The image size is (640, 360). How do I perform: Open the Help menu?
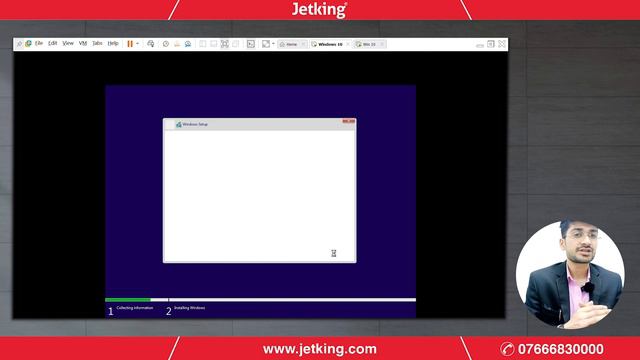[x=113, y=43]
